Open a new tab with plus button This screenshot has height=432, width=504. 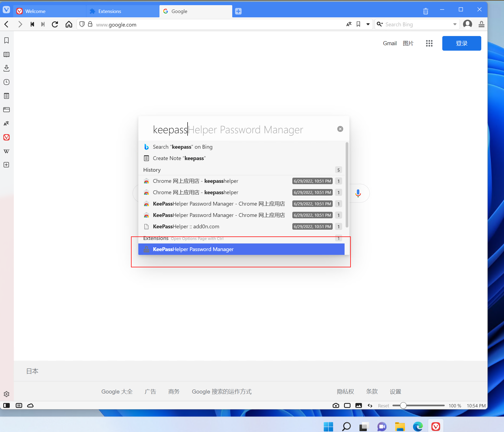pos(238,11)
